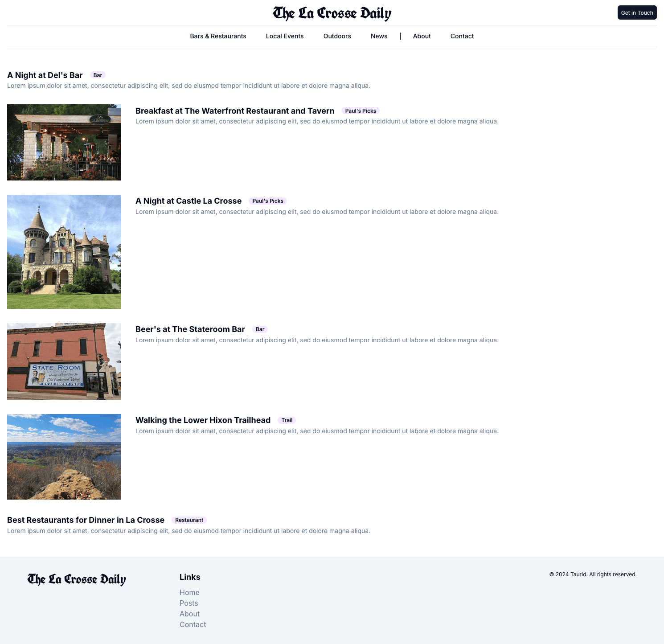
Task: Select the Trail tag on Hixon article
Action: (x=287, y=420)
